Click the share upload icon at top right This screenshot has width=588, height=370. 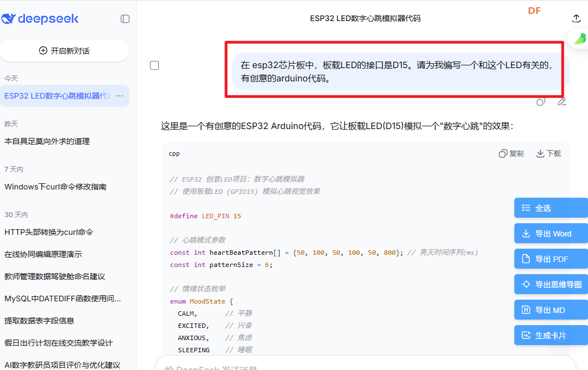(x=576, y=18)
